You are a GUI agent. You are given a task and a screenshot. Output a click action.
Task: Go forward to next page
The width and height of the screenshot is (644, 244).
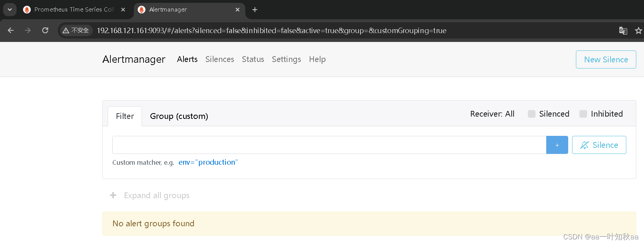(28, 30)
